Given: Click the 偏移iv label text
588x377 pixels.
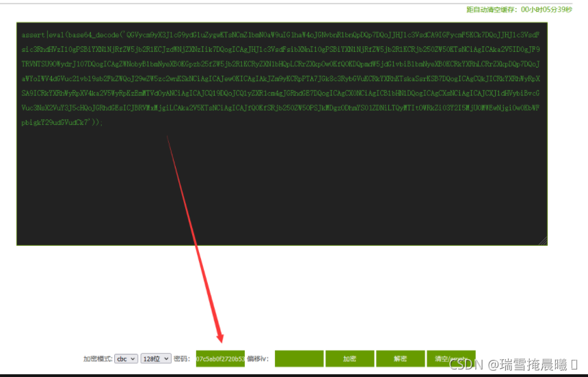Looking at the screenshot, I should coord(258,359).
